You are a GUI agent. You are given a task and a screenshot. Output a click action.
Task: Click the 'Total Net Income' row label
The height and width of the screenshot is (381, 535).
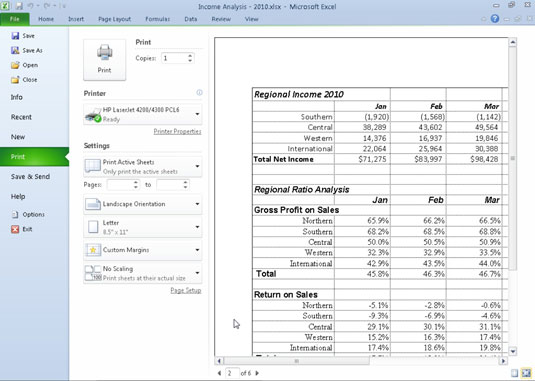[x=283, y=159]
